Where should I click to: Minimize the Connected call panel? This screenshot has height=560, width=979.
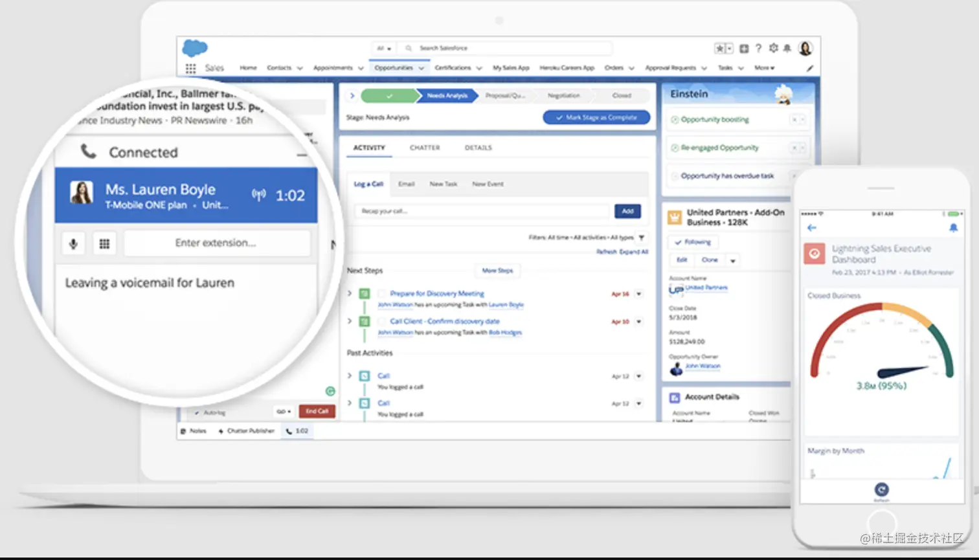coord(302,155)
